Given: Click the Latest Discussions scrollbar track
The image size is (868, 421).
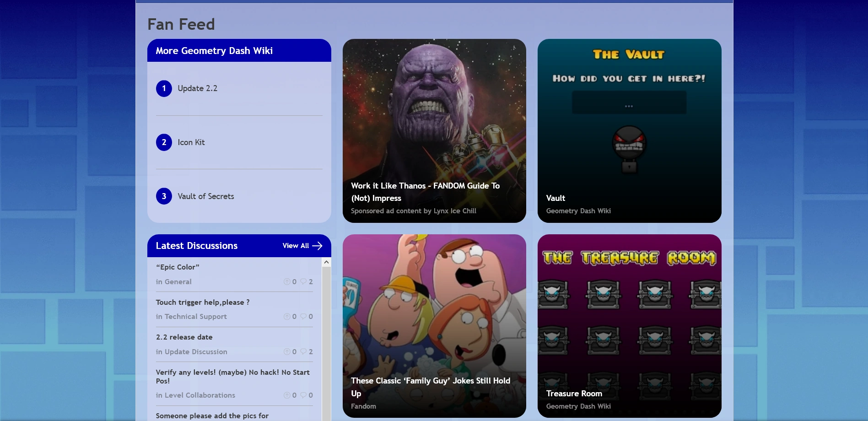Looking at the screenshot, I should [x=326, y=343].
